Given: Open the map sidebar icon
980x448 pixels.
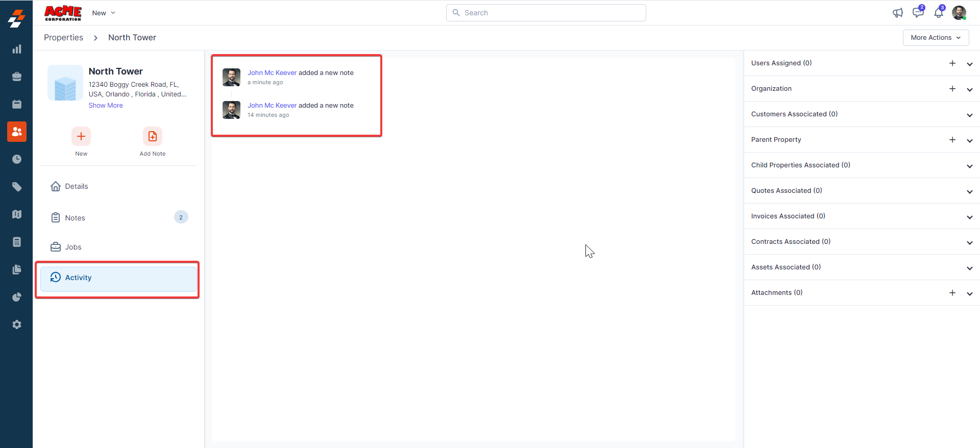Looking at the screenshot, I should [17, 214].
